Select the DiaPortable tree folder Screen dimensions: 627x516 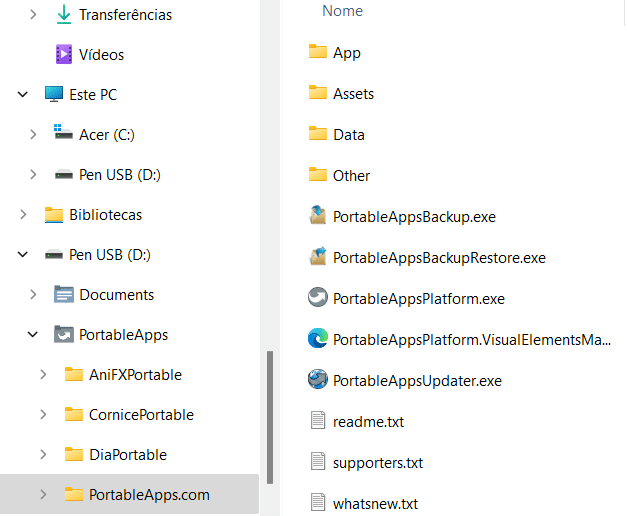coord(128,455)
